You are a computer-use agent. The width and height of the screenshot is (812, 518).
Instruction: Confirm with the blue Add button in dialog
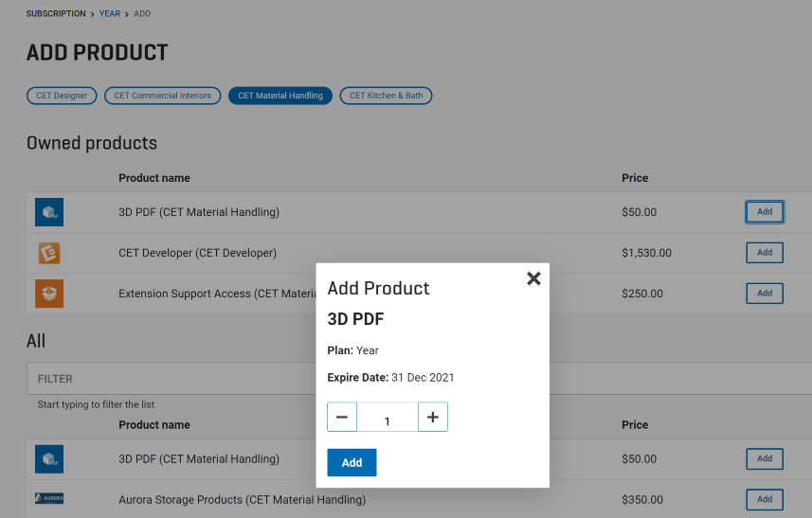[x=352, y=463]
